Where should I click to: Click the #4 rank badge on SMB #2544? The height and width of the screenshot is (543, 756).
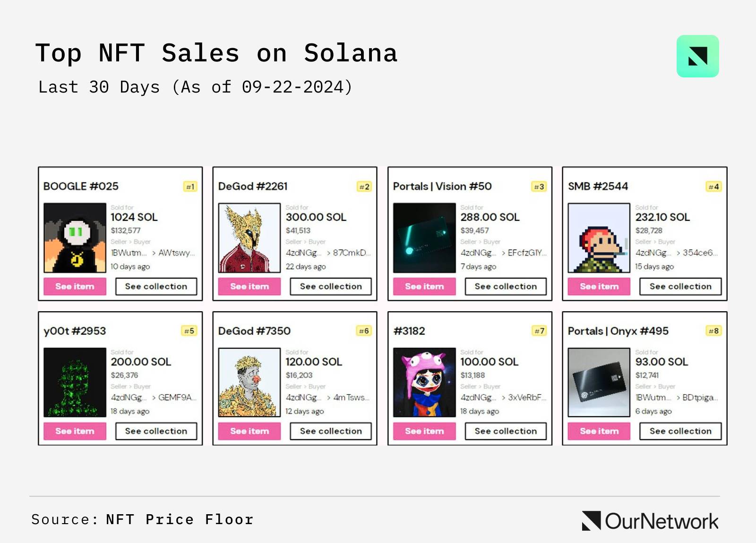713,187
